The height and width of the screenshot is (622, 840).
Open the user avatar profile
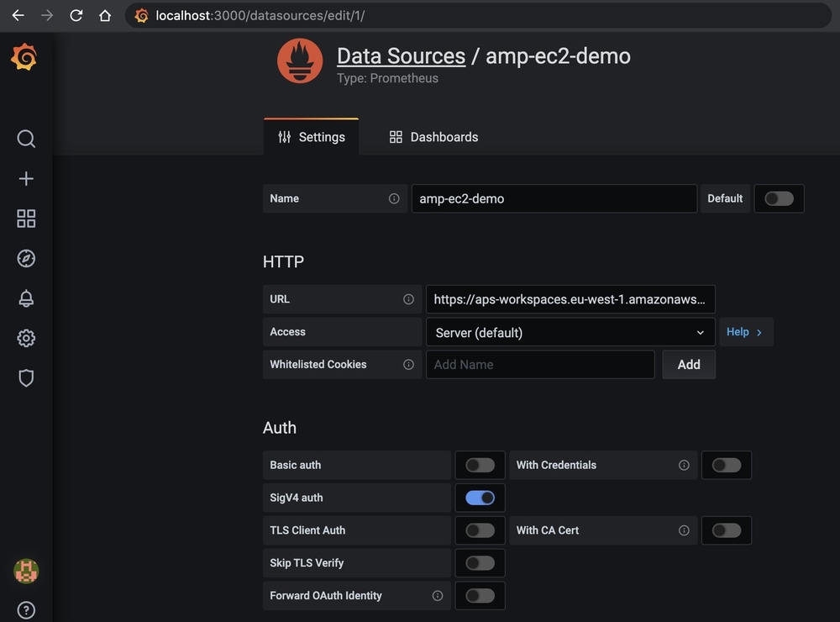point(26,571)
